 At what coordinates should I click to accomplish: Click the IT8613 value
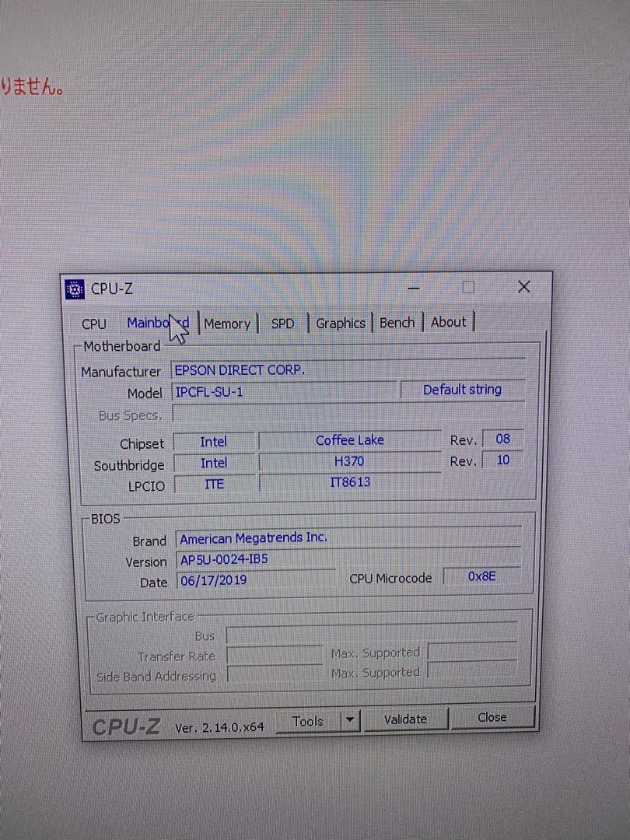point(350,482)
